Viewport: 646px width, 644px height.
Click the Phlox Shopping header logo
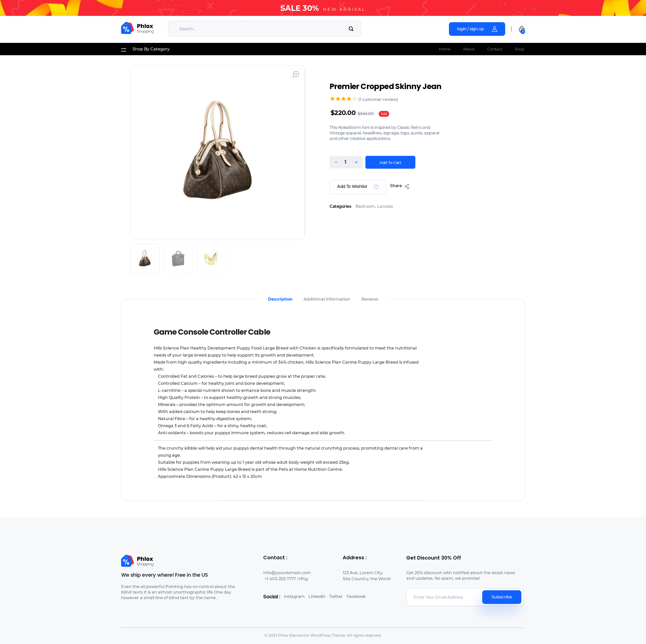138,28
